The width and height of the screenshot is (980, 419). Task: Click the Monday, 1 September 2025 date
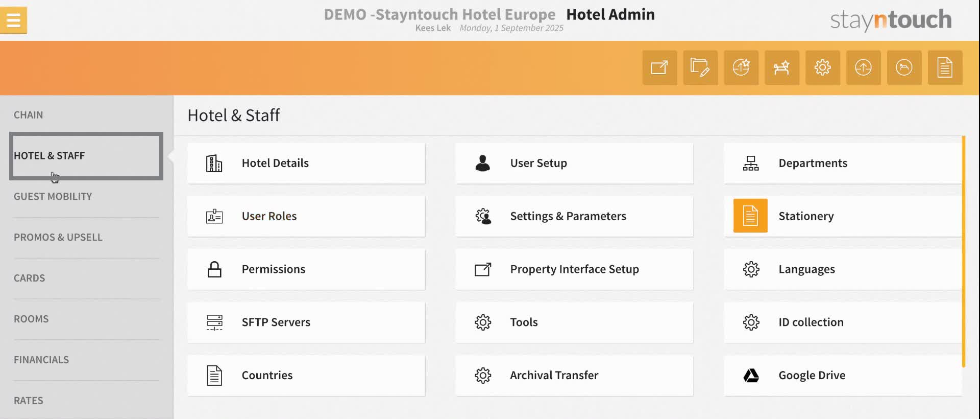point(511,28)
